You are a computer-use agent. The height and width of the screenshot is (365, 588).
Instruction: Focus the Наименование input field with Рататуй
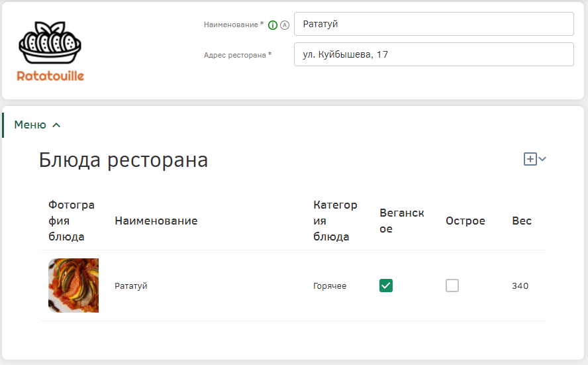click(x=434, y=24)
